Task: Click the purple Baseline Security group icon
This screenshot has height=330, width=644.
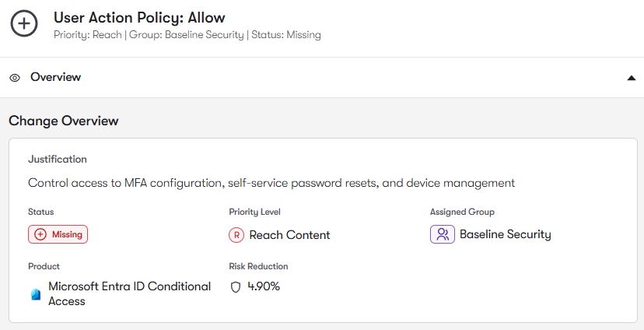Action: tap(442, 234)
